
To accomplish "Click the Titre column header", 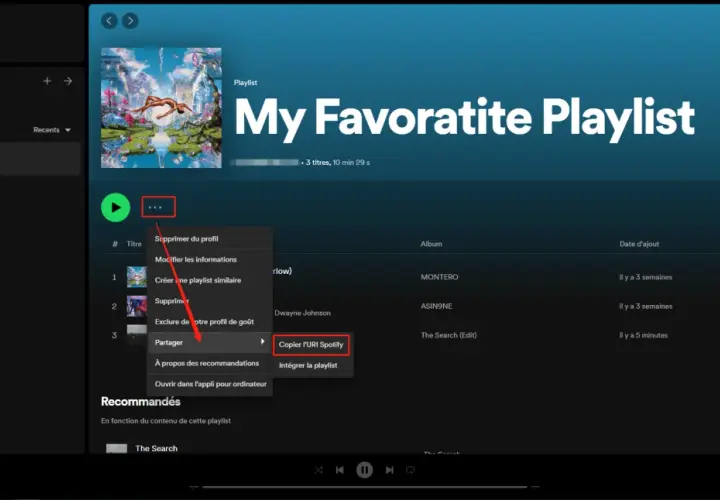I will (x=134, y=244).
